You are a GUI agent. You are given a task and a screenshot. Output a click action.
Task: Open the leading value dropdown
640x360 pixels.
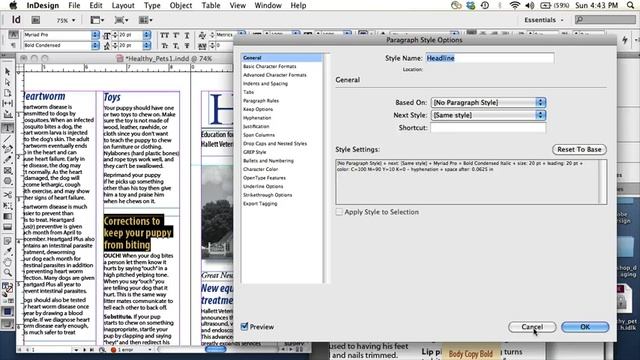click(x=147, y=45)
